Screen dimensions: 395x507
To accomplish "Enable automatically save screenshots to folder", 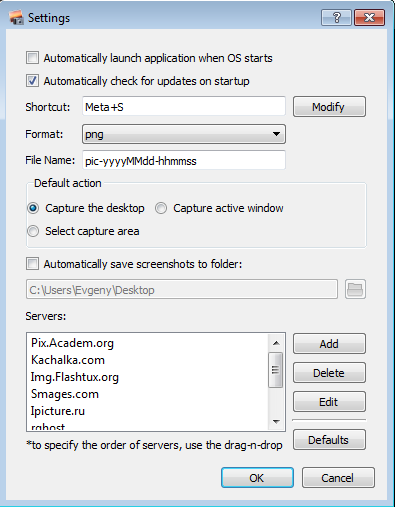I will pyautogui.click(x=32, y=264).
